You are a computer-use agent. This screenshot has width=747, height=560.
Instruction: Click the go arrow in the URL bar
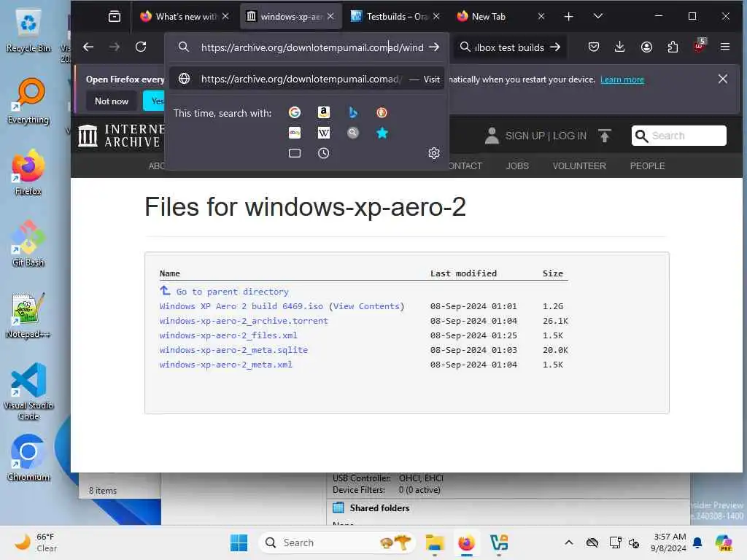[x=433, y=47]
